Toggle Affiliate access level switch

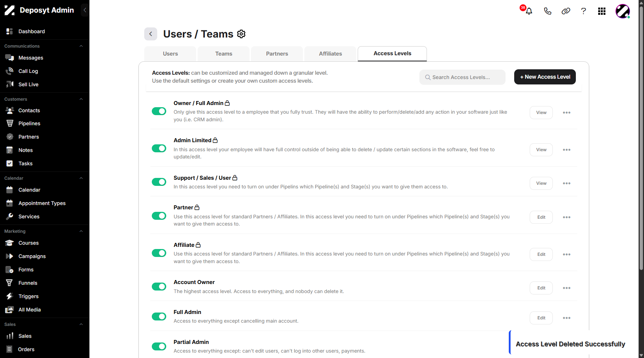159,253
